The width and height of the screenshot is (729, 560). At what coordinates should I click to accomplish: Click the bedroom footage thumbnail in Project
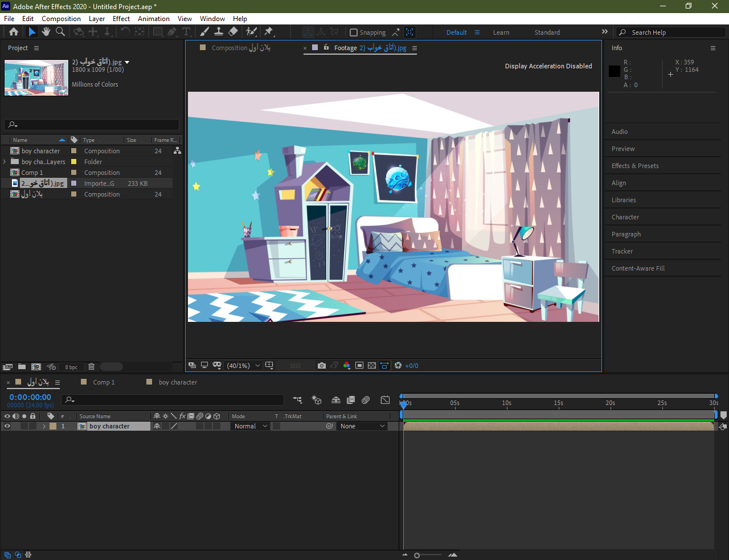click(x=36, y=78)
